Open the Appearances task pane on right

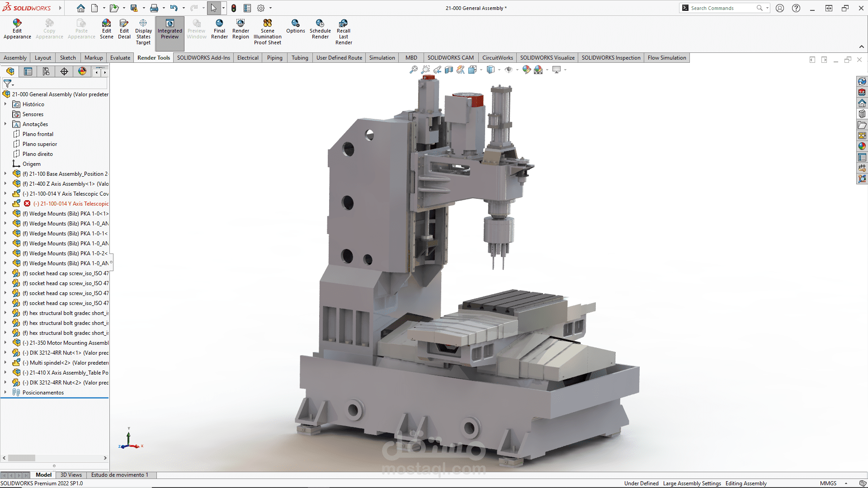click(862, 146)
